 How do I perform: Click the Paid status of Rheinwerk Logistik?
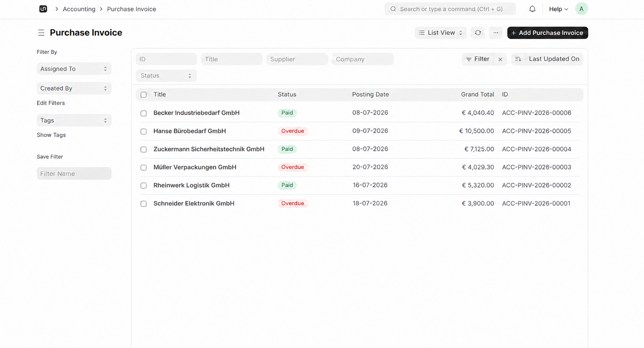(287, 185)
